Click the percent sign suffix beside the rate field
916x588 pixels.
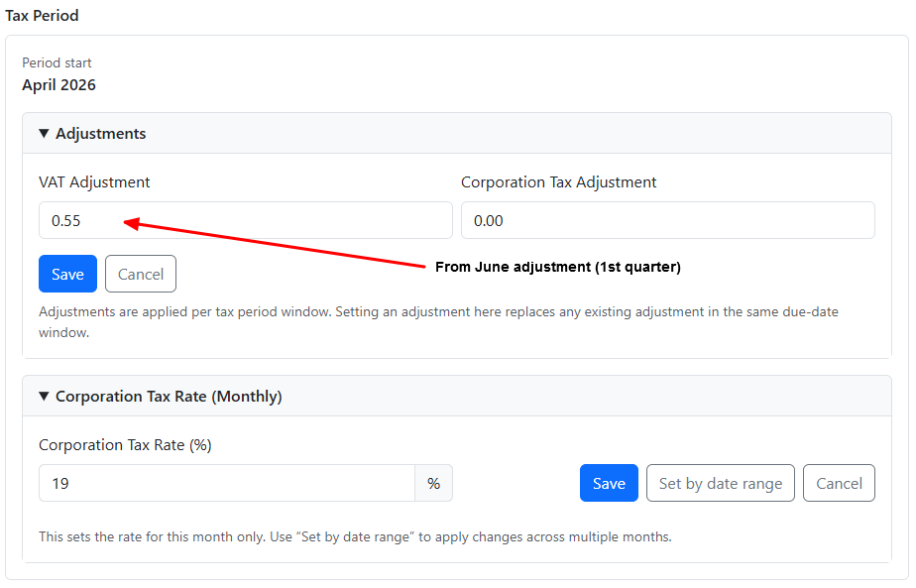[x=434, y=483]
